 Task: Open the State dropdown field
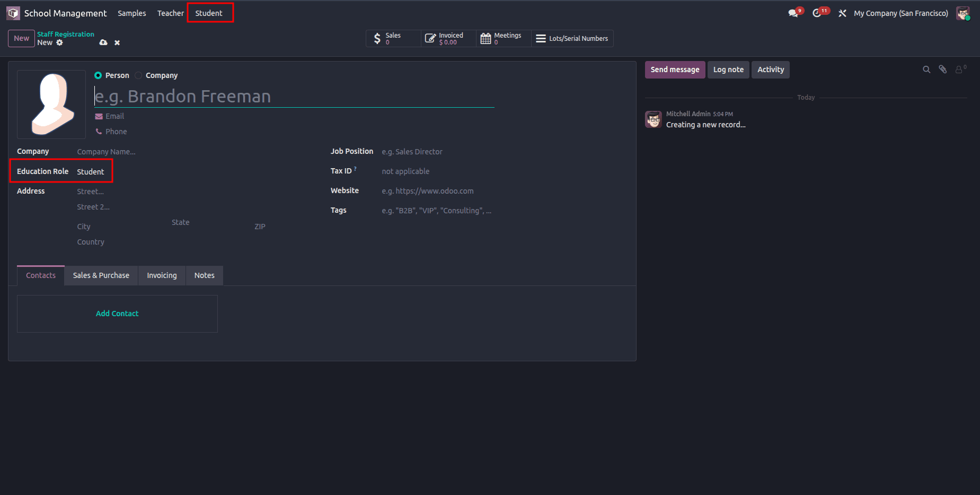coord(209,222)
